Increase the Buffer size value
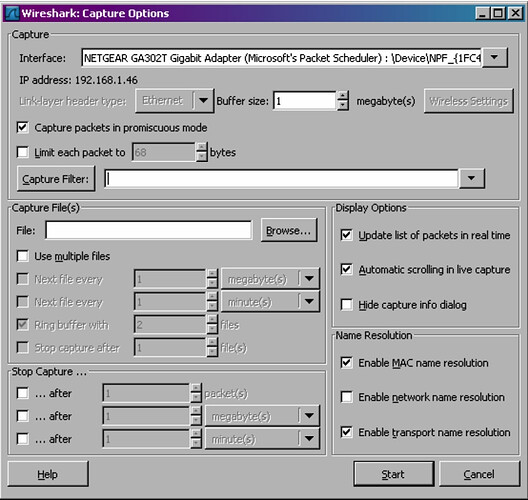Viewport: 528px width, 500px height. (x=343, y=96)
